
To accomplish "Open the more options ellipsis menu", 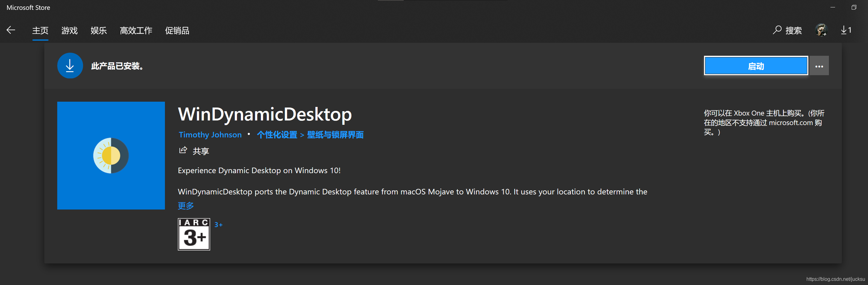I will coord(819,65).
